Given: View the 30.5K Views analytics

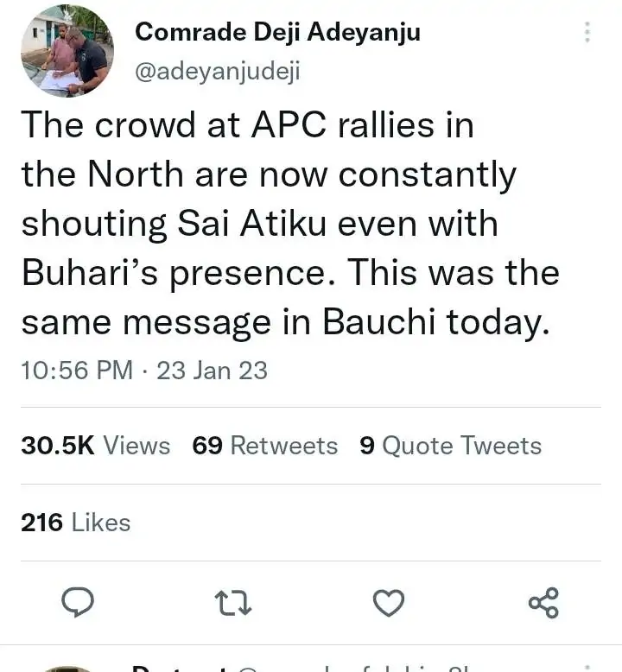Looking at the screenshot, I should point(95,446).
